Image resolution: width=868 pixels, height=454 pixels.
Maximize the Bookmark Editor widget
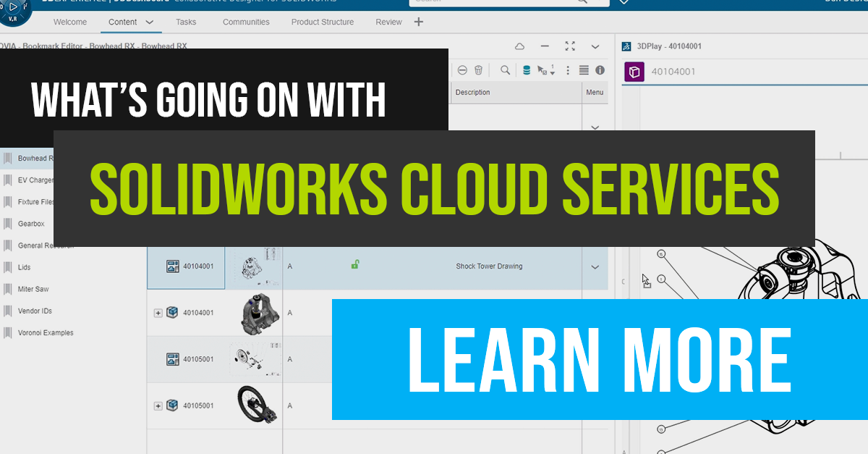570,46
